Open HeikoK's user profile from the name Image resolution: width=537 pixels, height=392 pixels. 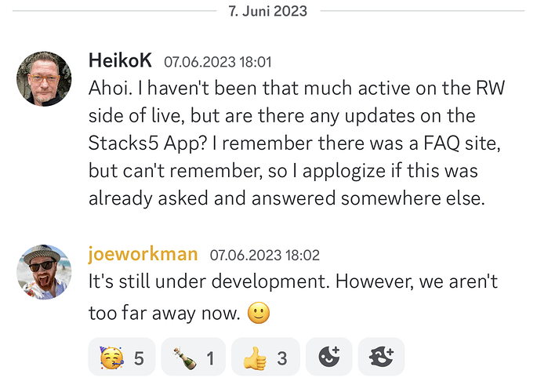[120, 60]
